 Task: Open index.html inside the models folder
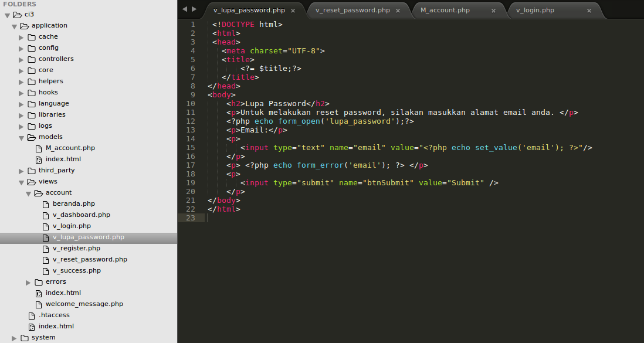(x=63, y=159)
